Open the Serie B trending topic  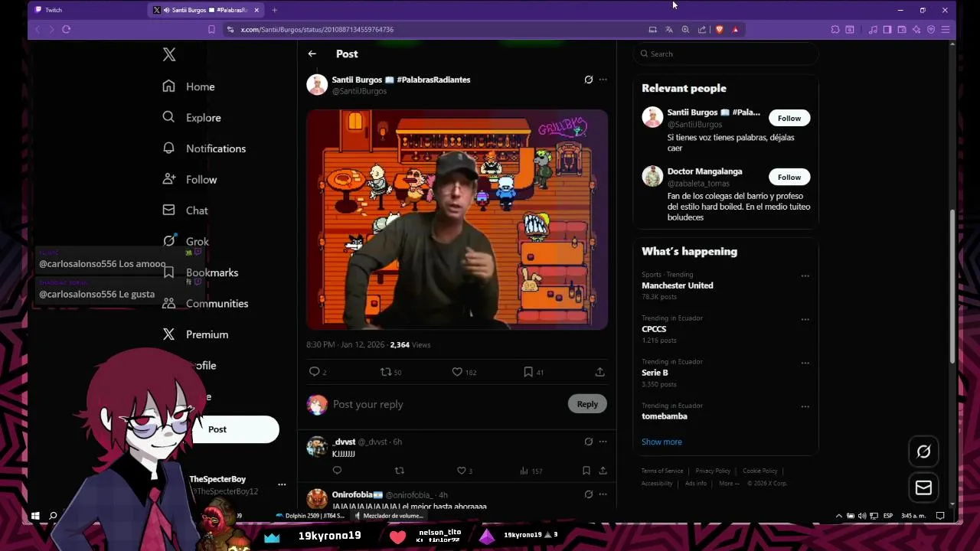click(655, 373)
